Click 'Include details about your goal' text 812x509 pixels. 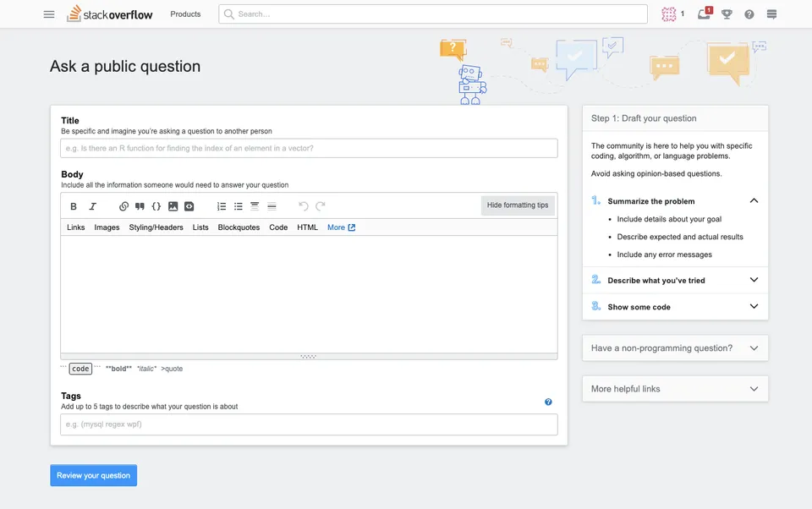(669, 219)
